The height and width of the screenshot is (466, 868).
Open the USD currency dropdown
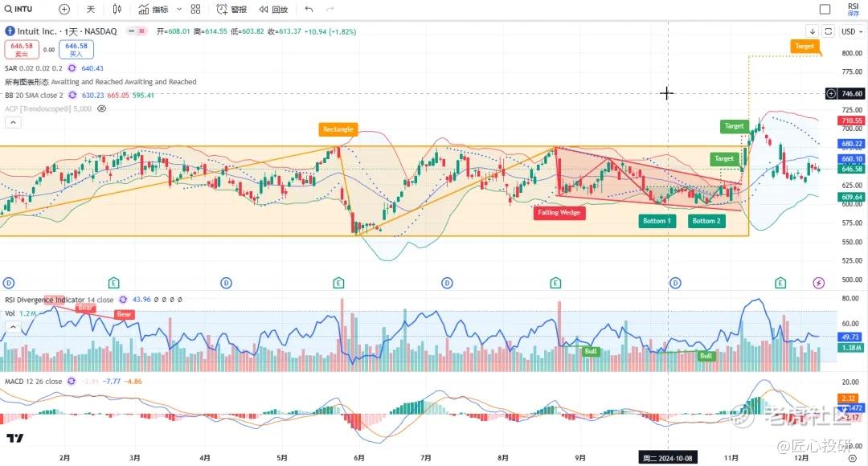[x=851, y=31]
